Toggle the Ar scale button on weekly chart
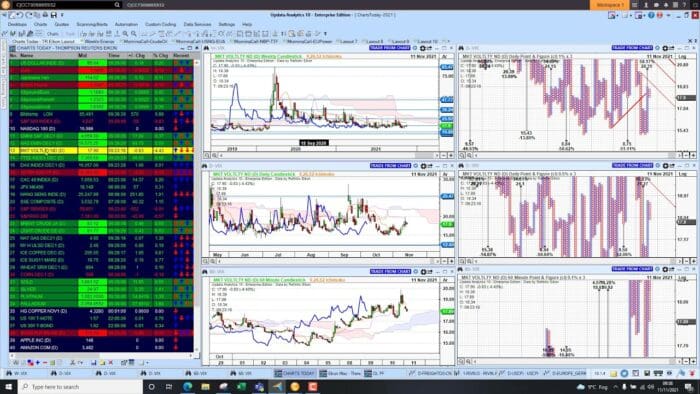This screenshot has height=394, width=700. coord(445,57)
